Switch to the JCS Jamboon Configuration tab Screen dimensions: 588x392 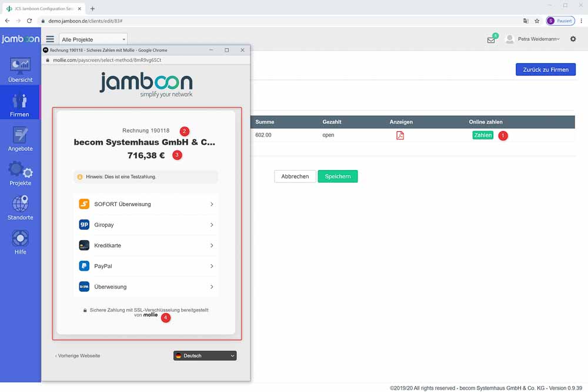tap(43, 8)
